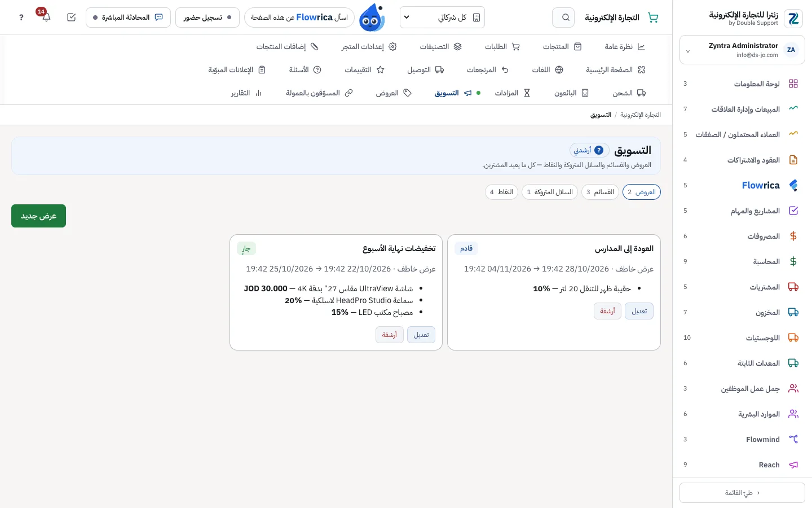Click تعديل on العودة إلى المدارس card

[x=639, y=311]
